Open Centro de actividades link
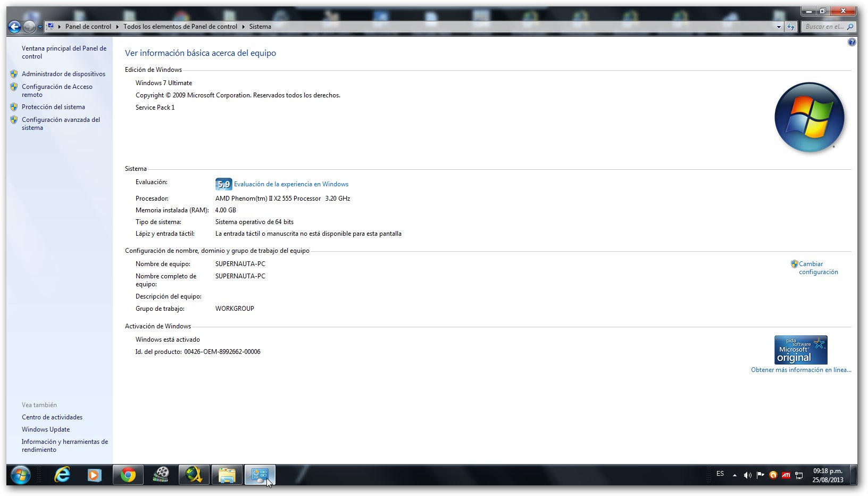Image resolution: width=868 pixels, height=496 pixels. point(52,417)
